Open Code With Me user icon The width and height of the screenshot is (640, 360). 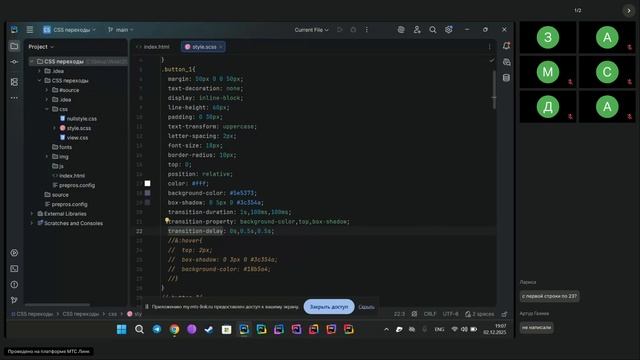click(417, 29)
